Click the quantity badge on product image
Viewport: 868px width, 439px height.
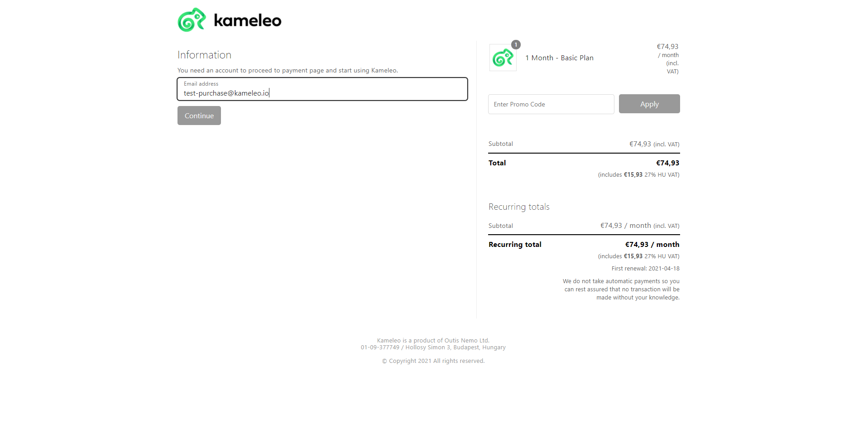(516, 45)
